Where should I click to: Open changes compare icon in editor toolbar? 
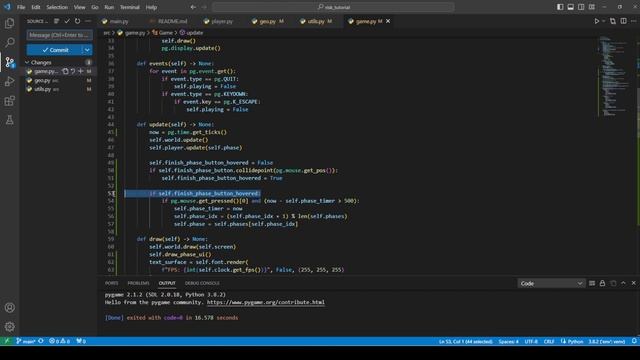pos(613,21)
